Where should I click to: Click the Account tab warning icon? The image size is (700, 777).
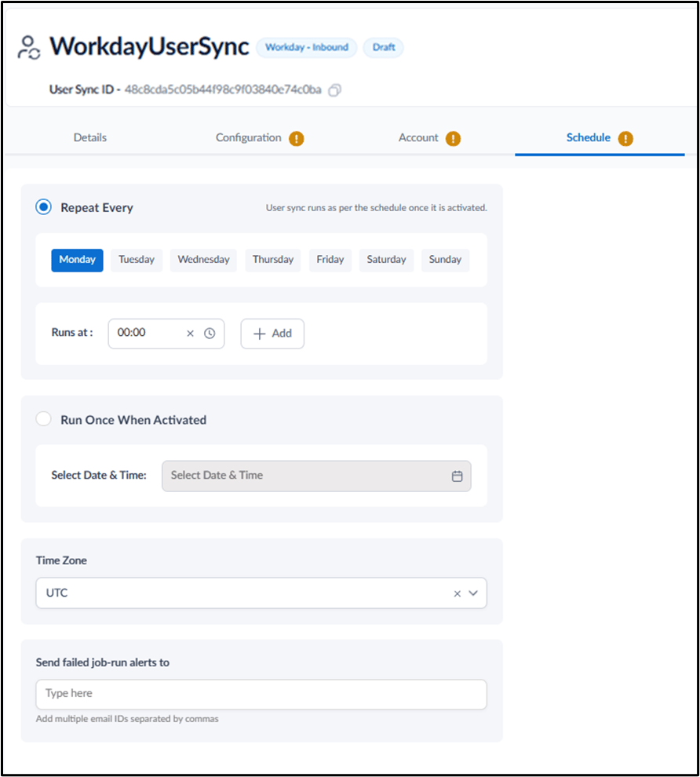point(453,138)
